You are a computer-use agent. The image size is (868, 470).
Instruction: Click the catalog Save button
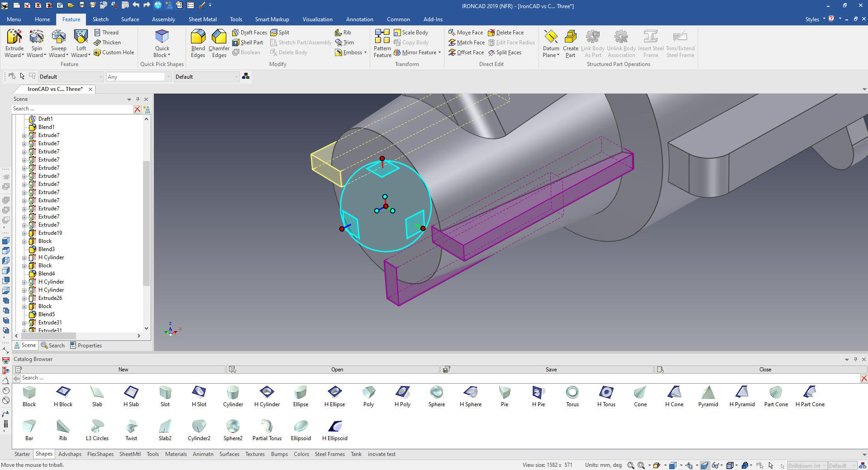point(551,370)
